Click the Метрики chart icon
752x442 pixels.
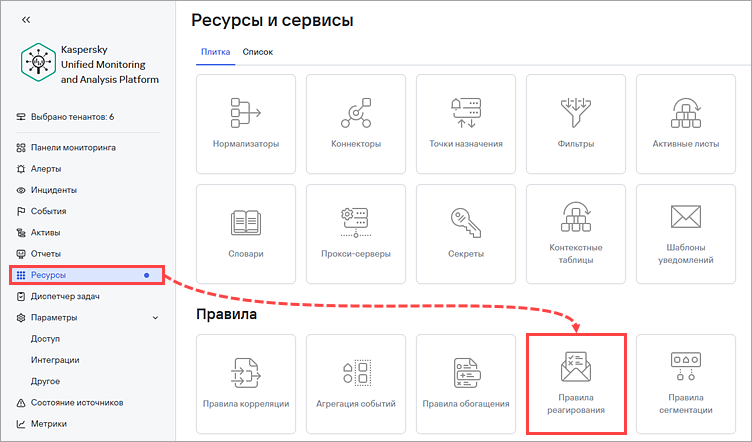click(x=21, y=424)
